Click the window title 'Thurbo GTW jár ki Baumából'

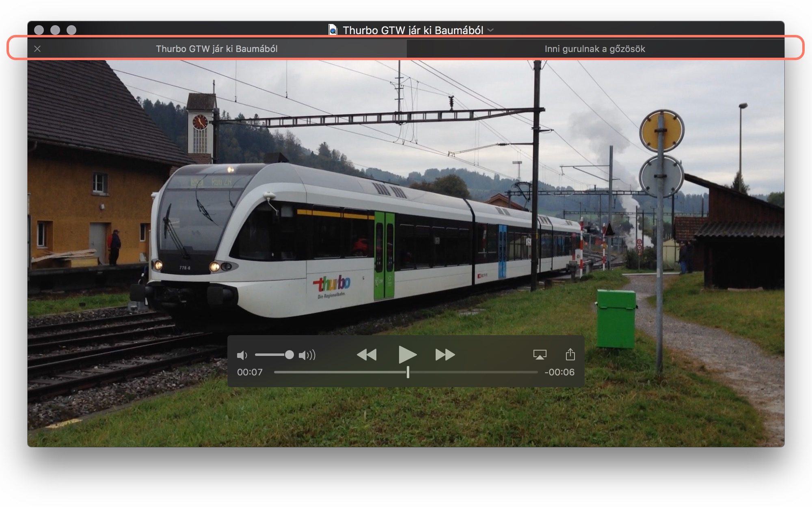coord(413,30)
